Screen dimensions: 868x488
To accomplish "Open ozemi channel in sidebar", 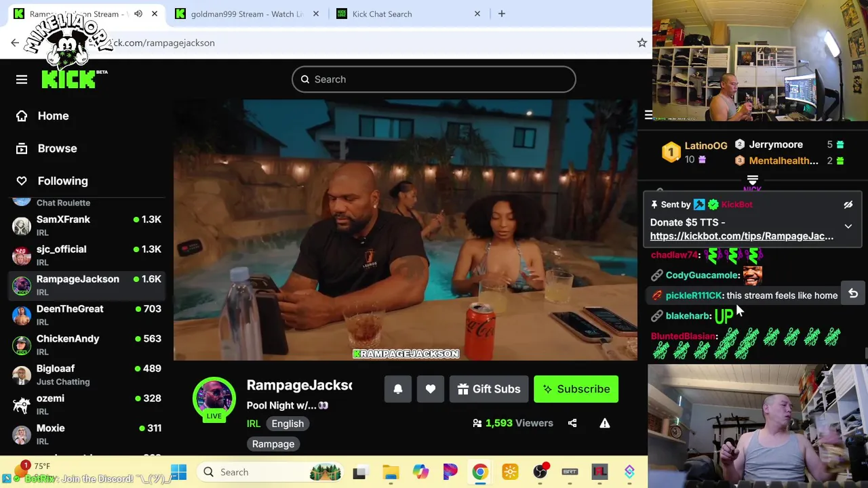I will pyautogui.click(x=87, y=405).
